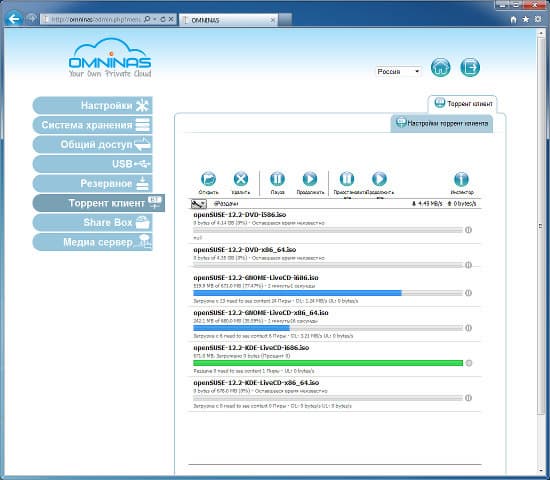Image resolution: width=550 pixels, height=480 pixels.
Task: Click the OMNINAS logo
Action: click(110, 58)
